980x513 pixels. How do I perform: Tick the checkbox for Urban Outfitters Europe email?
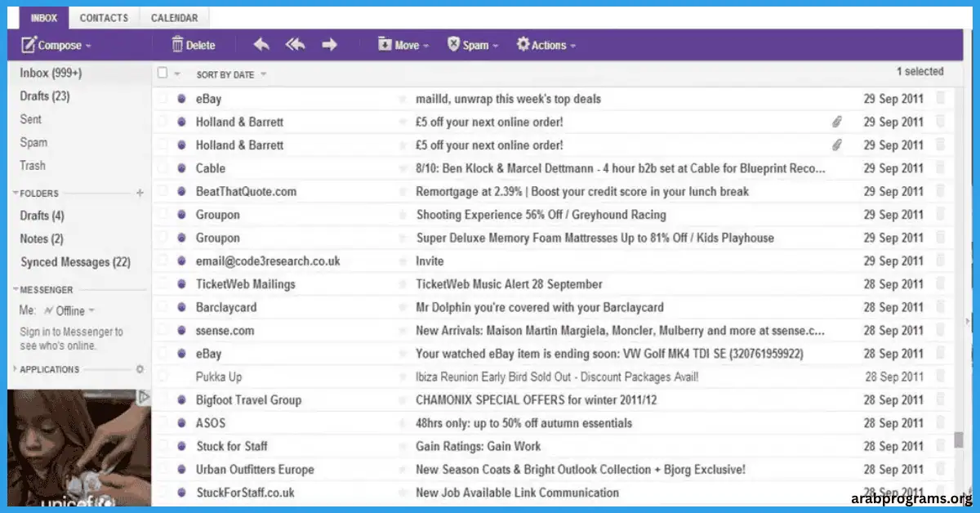click(x=163, y=470)
